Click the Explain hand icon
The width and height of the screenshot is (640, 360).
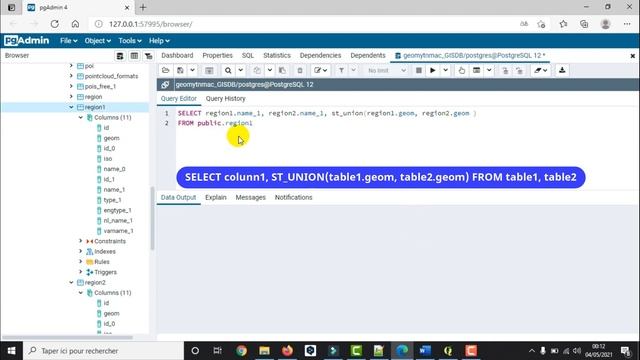[462, 71]
